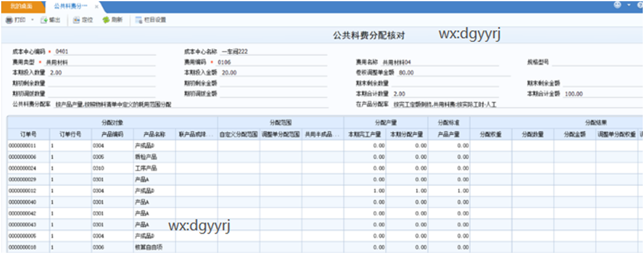Click the 本期合计数量 field 2.00
The image size is (644, 254).
click(446, 93)
